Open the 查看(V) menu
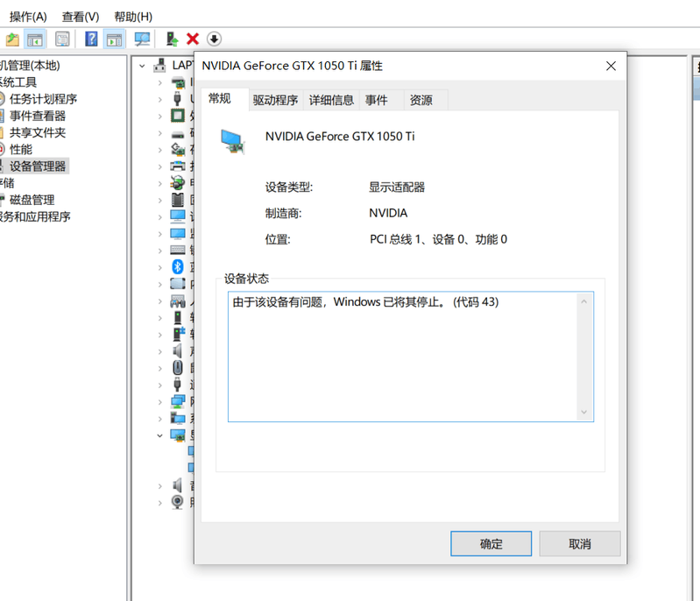This screenshot has width=700, height=601. coord(81,17)
